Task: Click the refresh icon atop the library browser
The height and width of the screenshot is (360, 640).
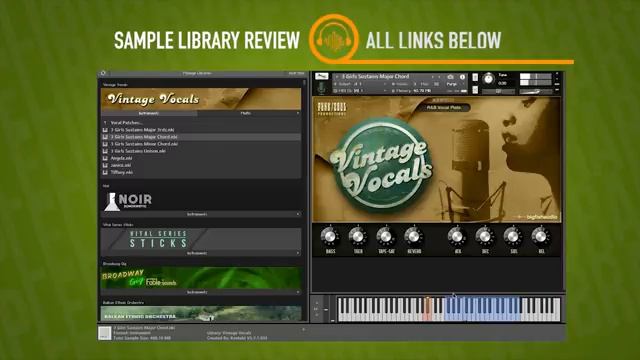Action: point(103,73)
